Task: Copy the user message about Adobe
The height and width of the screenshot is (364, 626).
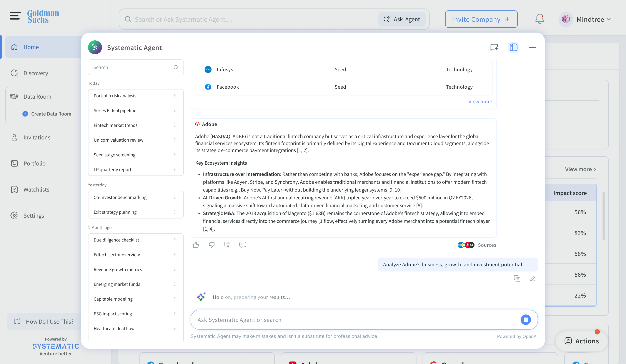Action: point(517,279)
